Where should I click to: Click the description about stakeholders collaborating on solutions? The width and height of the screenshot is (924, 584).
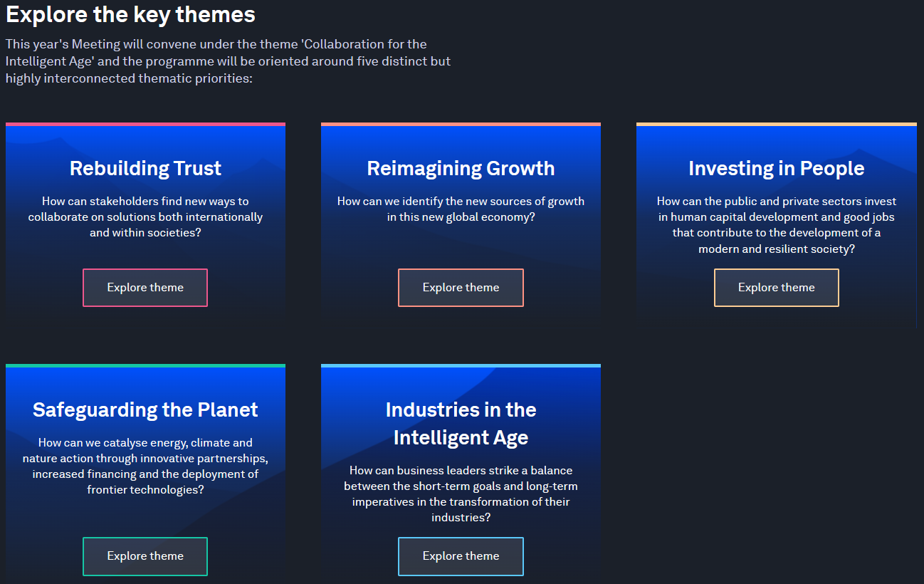click(x=145, y=217)
